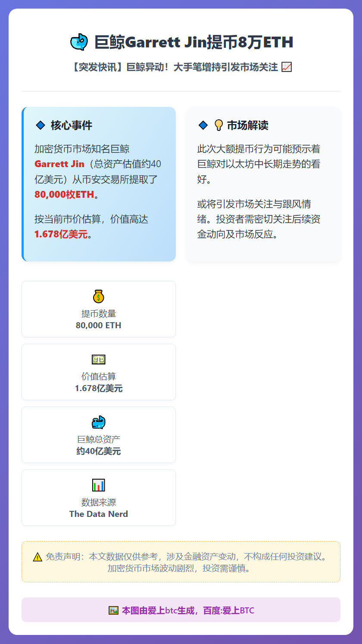Click the subtitle starting 【突发快讯】

click(174, 67)
